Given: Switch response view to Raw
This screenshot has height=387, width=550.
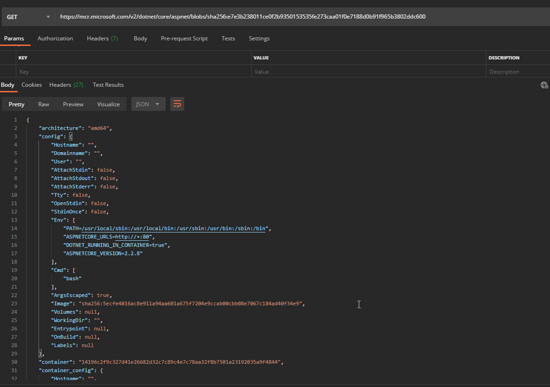Looking at the screenshot, I should click(43, 104).
